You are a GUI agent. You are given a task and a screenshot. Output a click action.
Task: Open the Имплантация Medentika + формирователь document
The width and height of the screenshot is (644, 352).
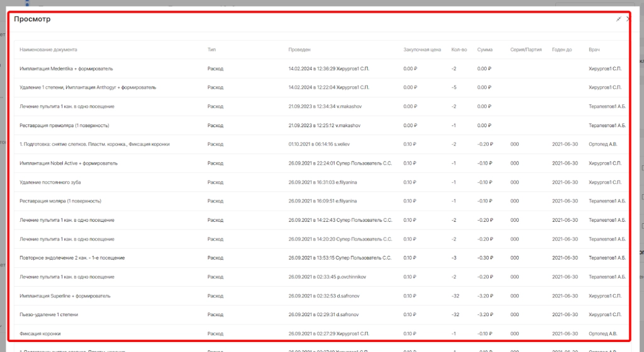coord(67,69)
